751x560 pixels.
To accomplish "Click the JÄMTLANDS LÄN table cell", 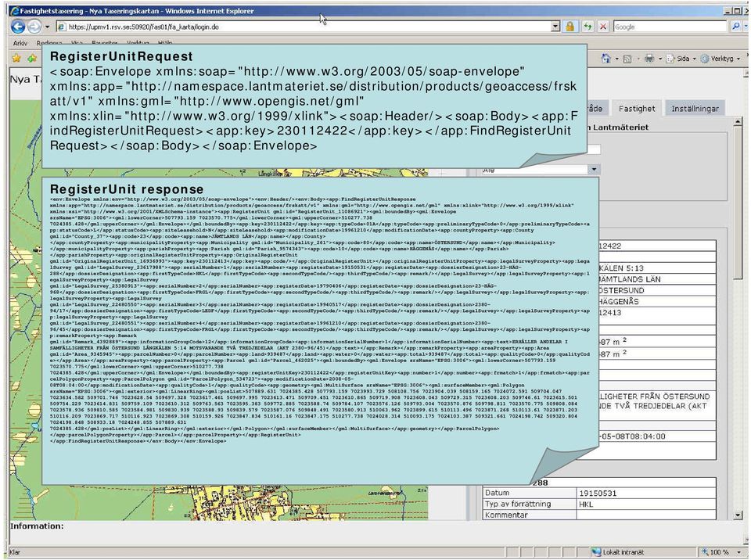I will pyautogui.click(x=657, y=278).
